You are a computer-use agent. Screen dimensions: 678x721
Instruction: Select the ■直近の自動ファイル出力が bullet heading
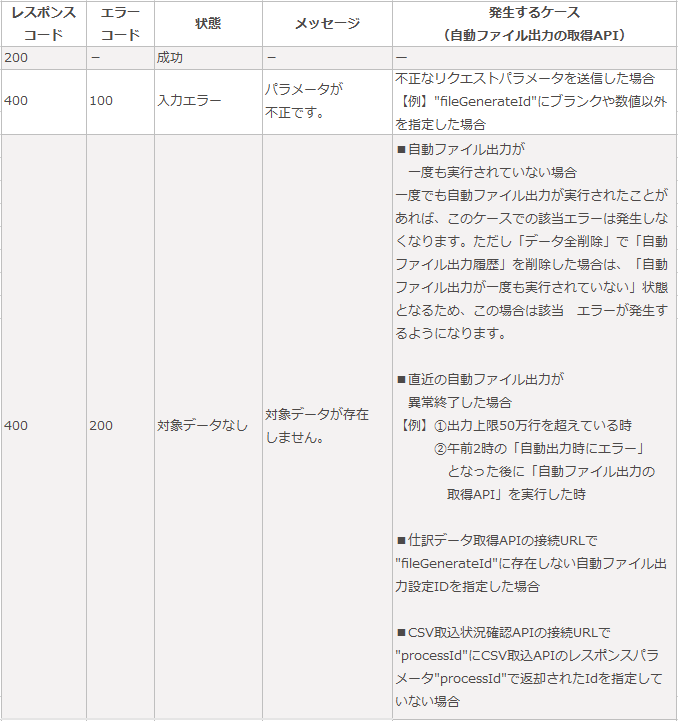(481, 379)
